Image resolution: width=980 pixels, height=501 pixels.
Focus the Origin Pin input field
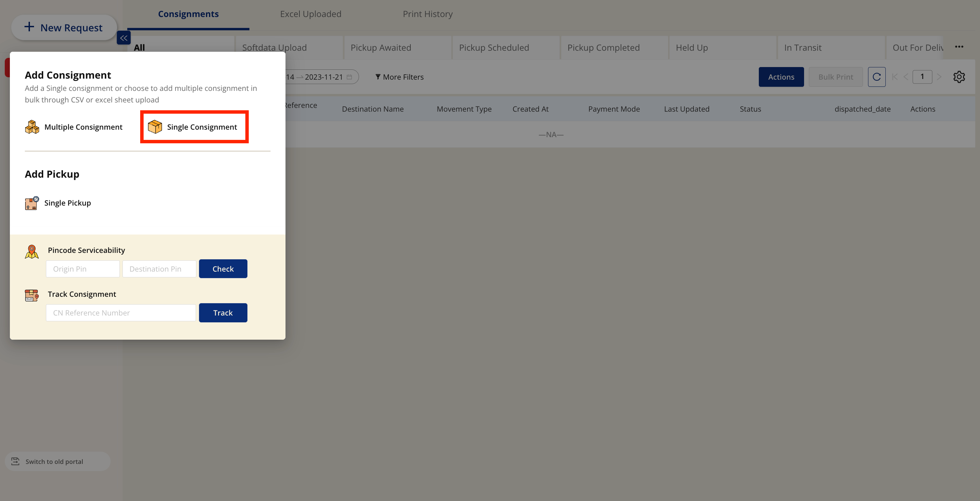click(83, 269)
